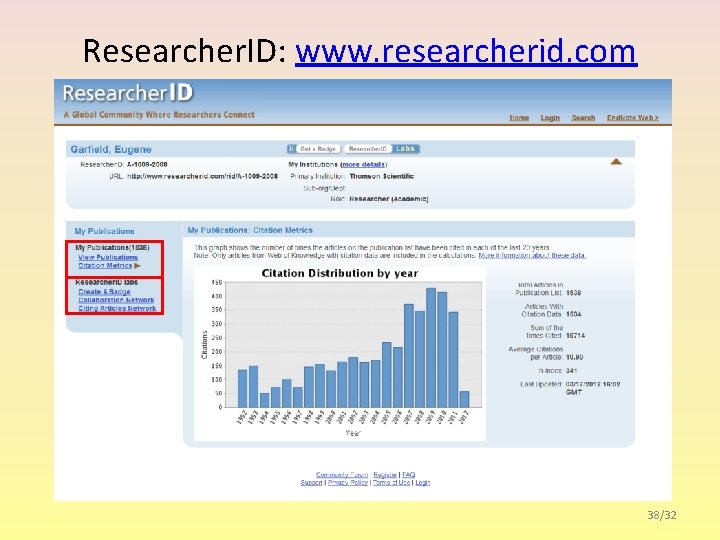
Task: Open the Login footer link
Action: pos(422,483)
